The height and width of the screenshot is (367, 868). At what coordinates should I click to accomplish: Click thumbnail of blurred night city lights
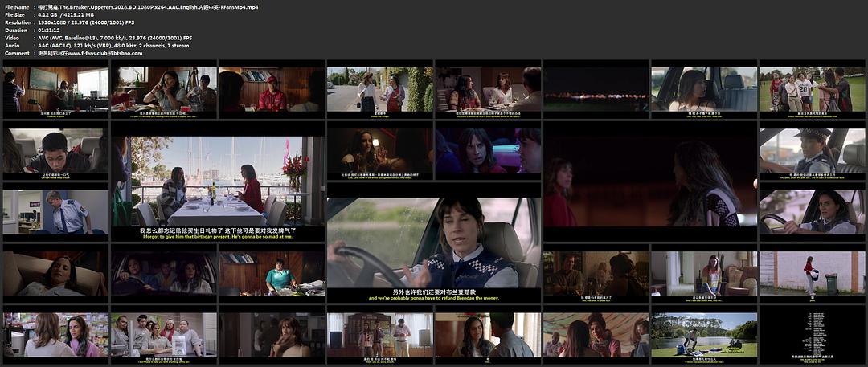point(595,89)
